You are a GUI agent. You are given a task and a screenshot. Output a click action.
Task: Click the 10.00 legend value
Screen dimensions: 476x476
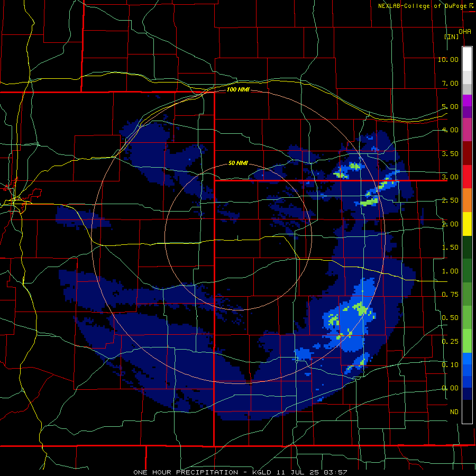(x=448, y=59)
